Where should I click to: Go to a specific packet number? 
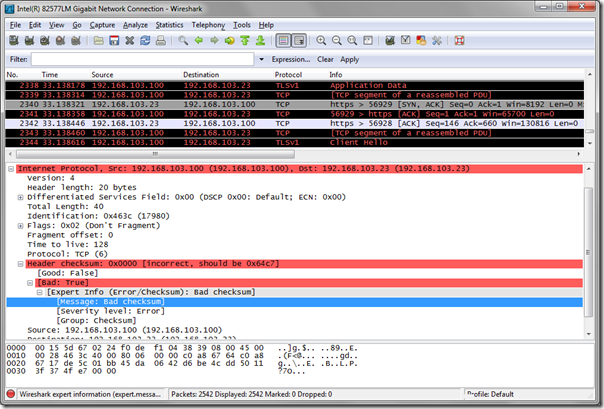(230, 40)
